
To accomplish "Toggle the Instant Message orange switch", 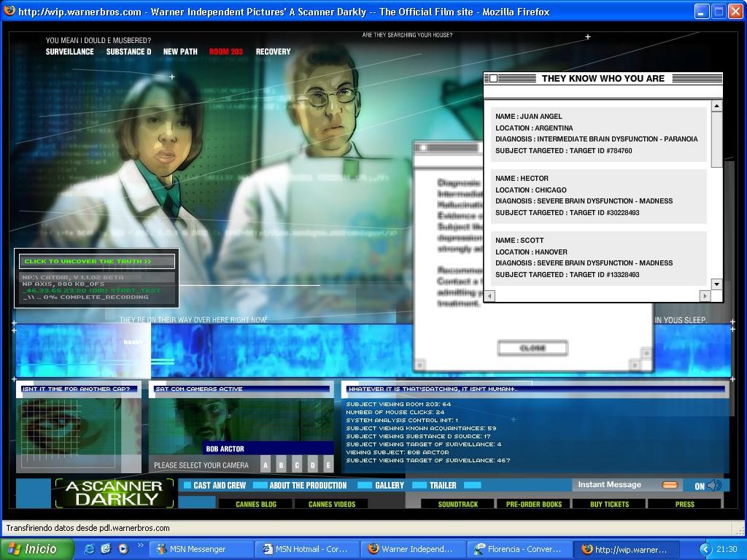I will pyautogui.click(x=670, y=485).
